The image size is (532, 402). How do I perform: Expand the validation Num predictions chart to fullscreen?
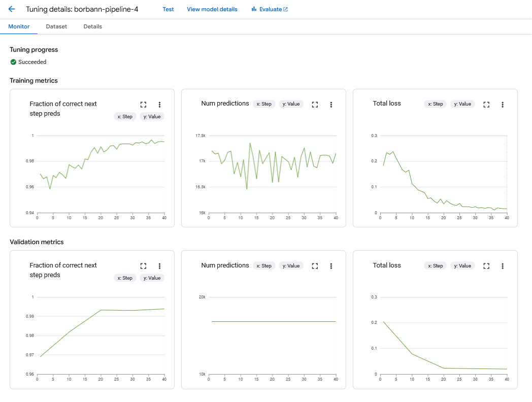315,265
